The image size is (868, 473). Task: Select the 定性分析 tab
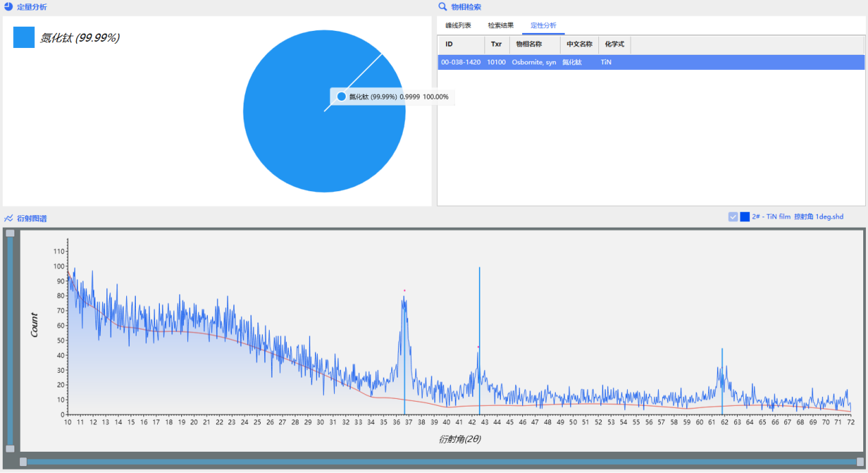[x=543, y=25]
